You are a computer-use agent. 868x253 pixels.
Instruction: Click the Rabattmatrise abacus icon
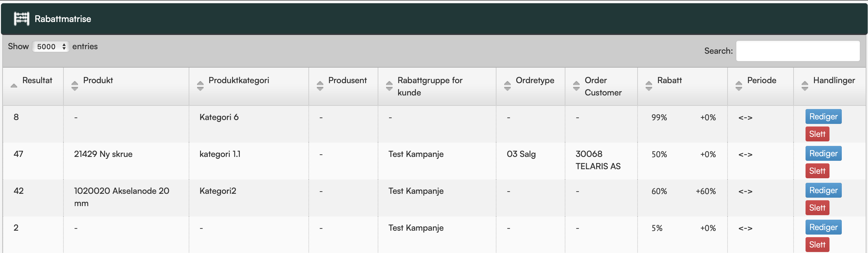coord(22,19)
